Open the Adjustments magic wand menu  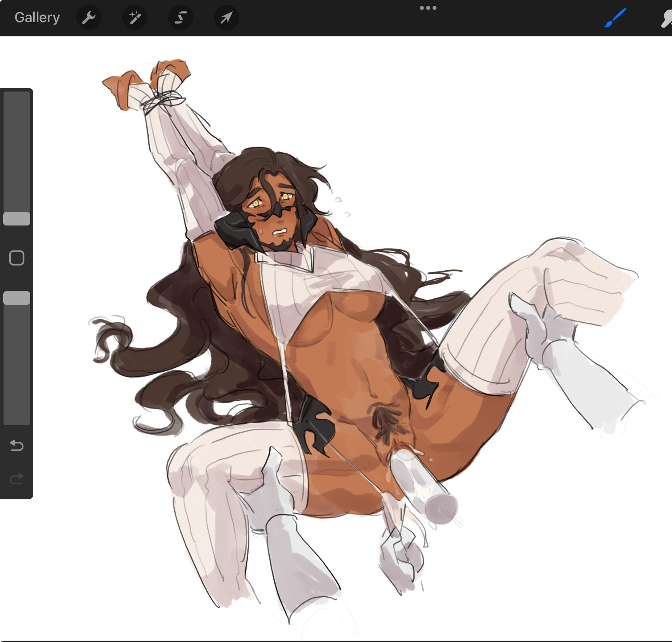[135, 17]
